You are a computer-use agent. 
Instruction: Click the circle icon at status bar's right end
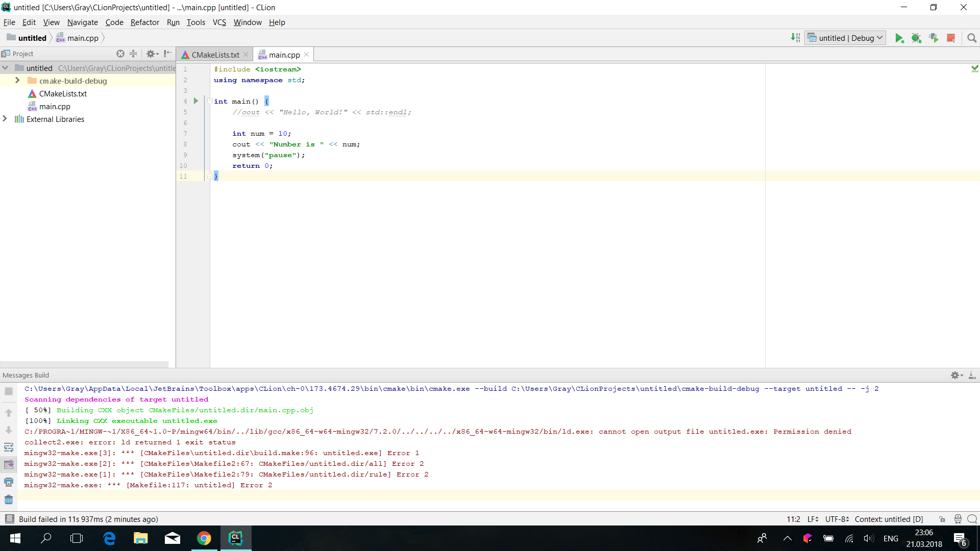(x=972, y=519)
